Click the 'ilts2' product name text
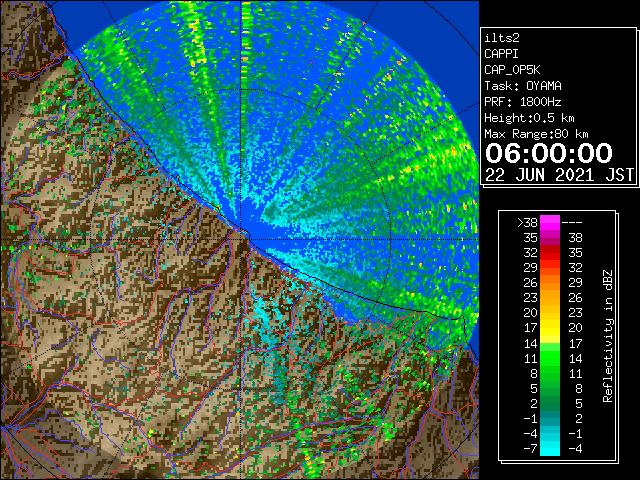Screen dimensions: 640x480 pyautogui.click(x=502, y=38)
